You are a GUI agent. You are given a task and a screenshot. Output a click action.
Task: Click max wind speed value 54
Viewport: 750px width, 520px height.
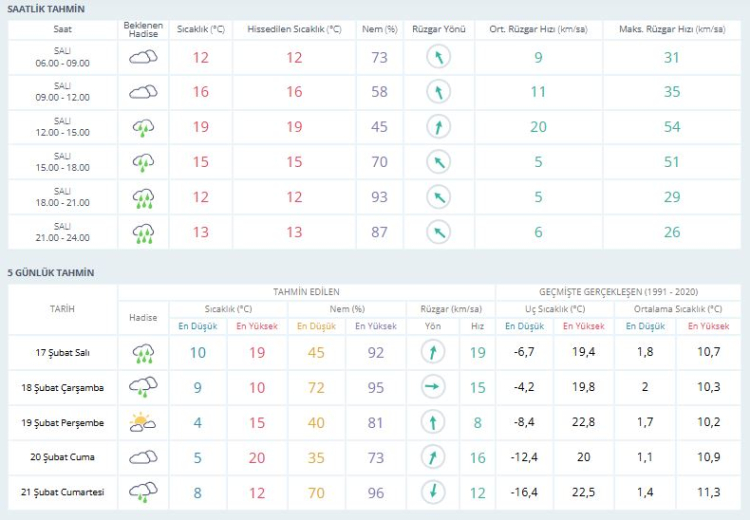pyautogui.click(x=672, y=127)
